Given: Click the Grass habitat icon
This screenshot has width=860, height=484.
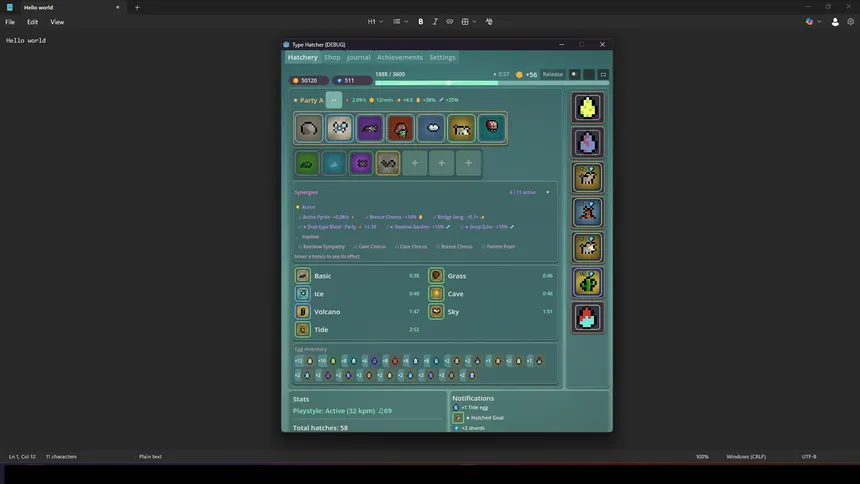Looking at the screenshot, I should tap(436, 275).
